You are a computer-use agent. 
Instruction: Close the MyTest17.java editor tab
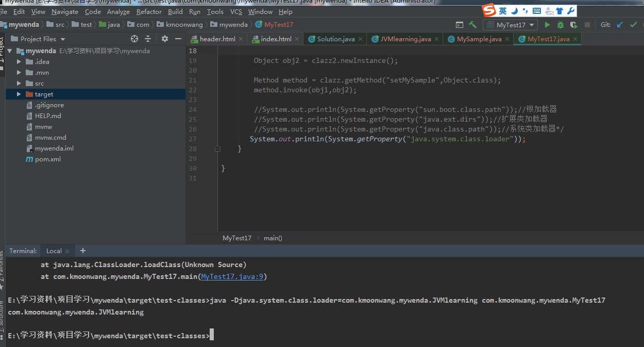(x=575, y=39)
